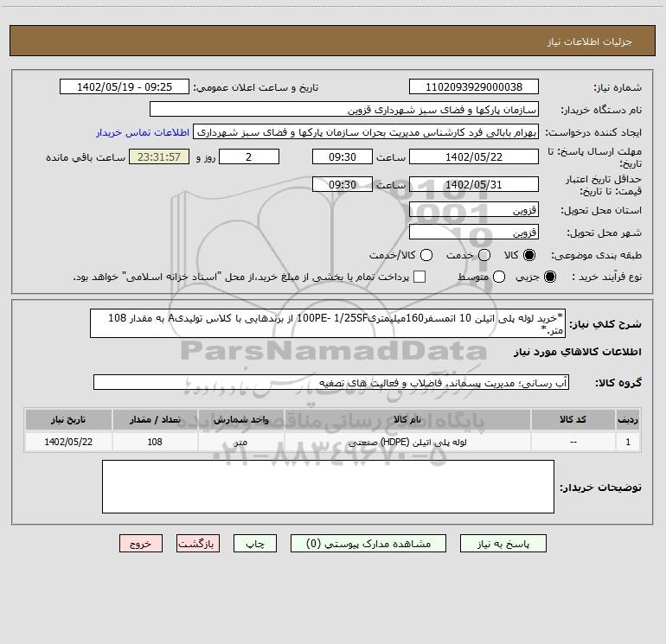Click the response deadline date 1402/05/22 field

(474, 156)
